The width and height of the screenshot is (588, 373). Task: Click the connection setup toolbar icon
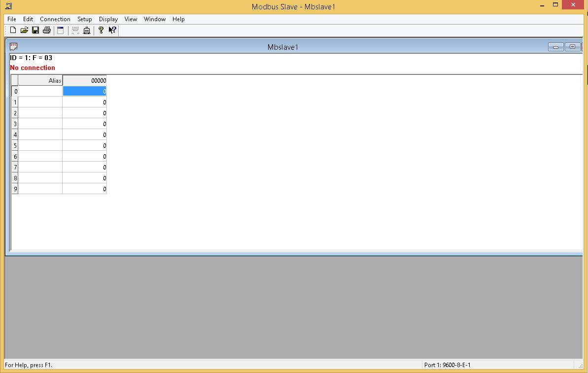coord(87,30)
